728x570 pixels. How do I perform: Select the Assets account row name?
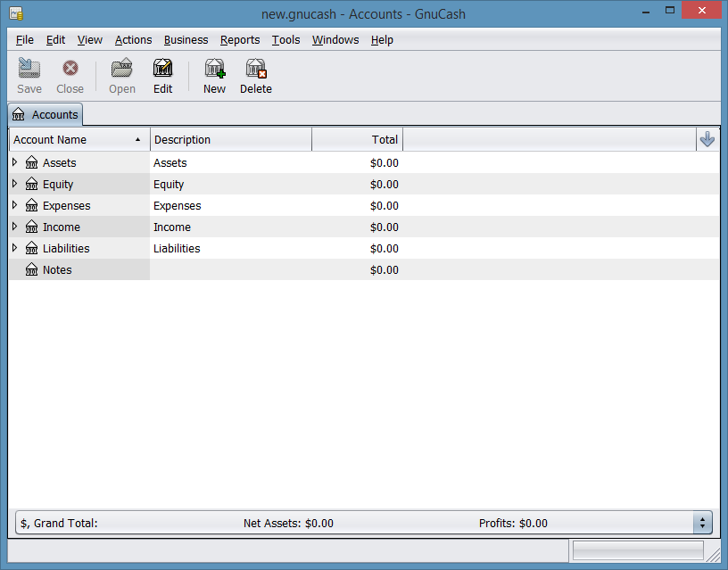pyautogui.click(x=60, y=162)
